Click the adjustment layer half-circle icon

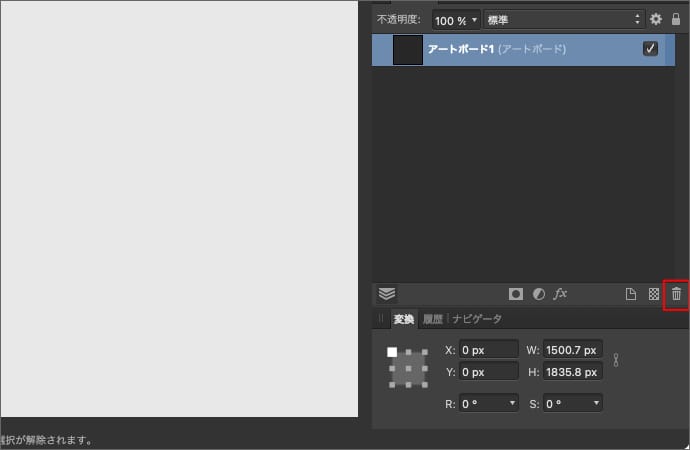[539, 294]
